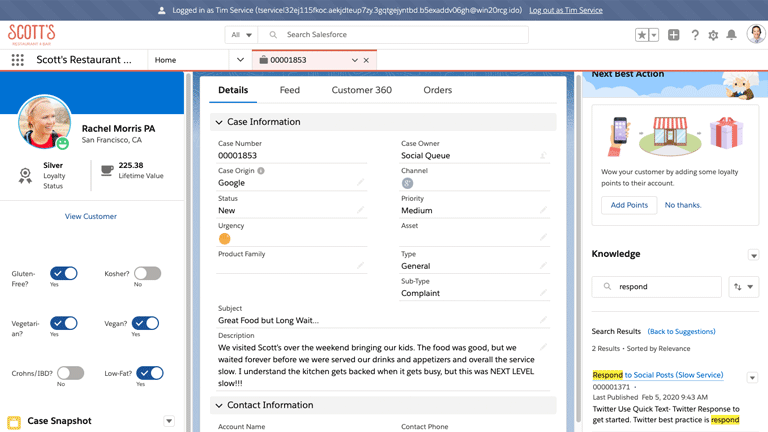The image size is (768, 432).
Task: Open the Knowledge sort dropdown
Action: [x=744, y=287]
